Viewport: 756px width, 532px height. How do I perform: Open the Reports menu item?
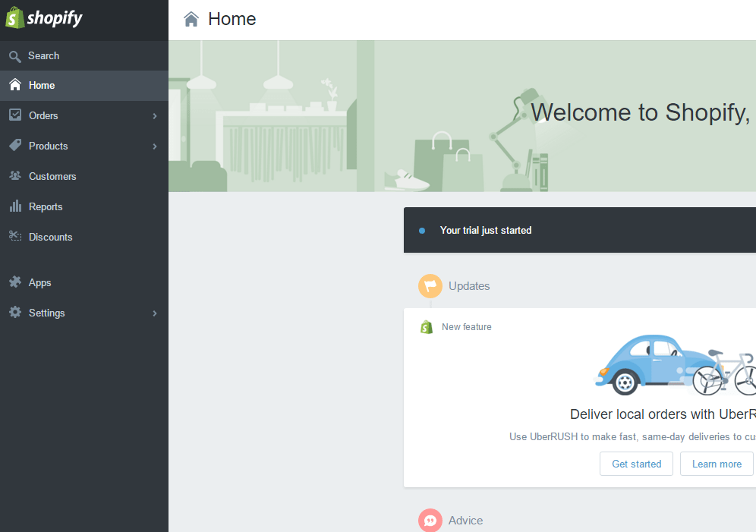pos(84,206)
